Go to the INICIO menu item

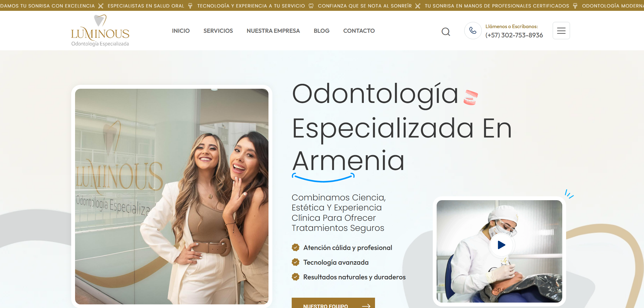[x=181, y=31]
